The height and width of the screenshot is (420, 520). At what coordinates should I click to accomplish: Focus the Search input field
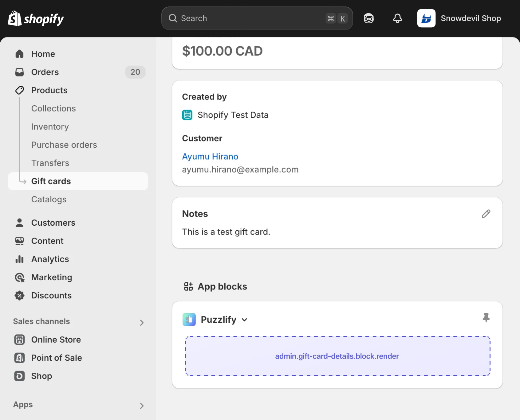[x=257, y=18]
